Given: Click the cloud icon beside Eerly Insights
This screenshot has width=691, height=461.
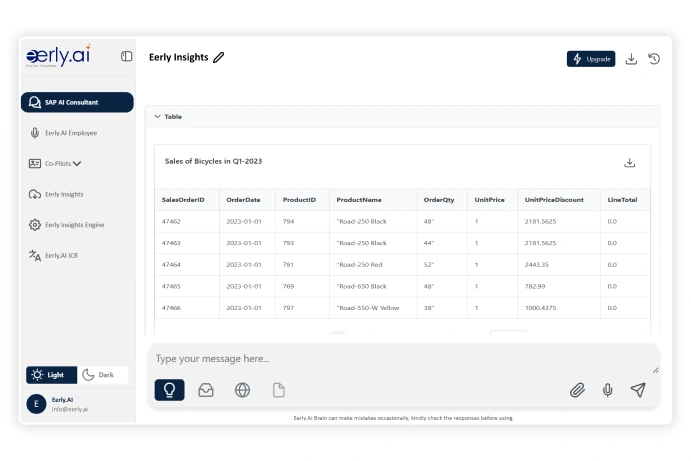Looking at the screenshot, I should (35, 194).
